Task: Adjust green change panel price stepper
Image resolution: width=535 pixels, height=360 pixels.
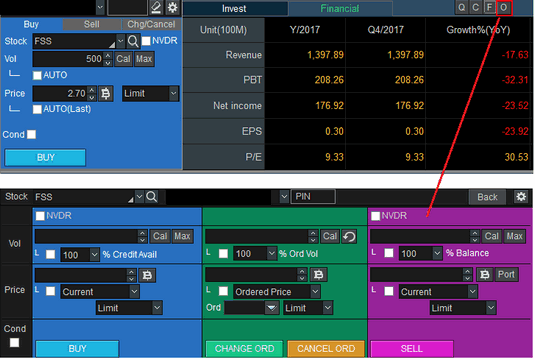Action: pos(302,275)
